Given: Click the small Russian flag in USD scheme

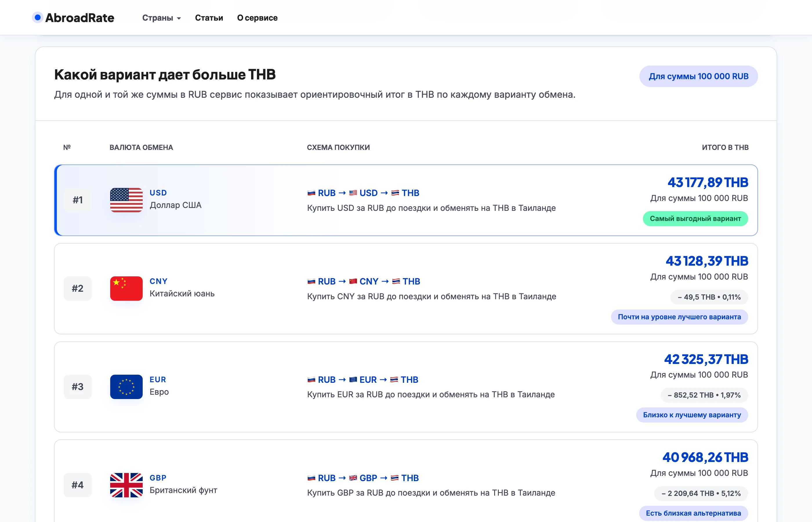Looking at the screenshot, I should click(311, 193).
